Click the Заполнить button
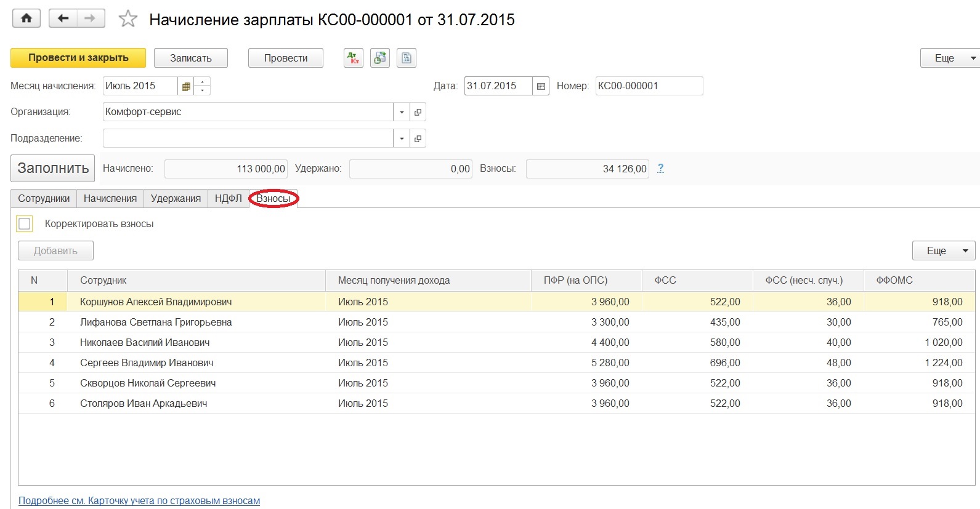The image size is (980, 509). 53,168
